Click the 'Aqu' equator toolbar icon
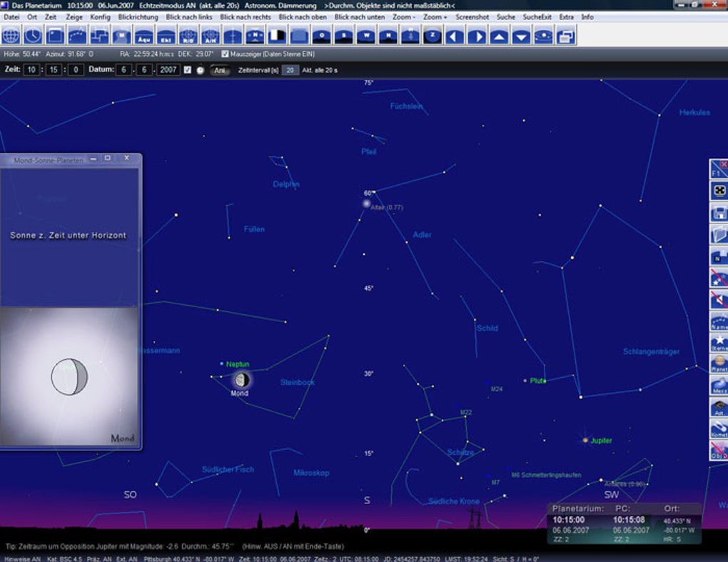The image size is (728, 562). [144, 36]
